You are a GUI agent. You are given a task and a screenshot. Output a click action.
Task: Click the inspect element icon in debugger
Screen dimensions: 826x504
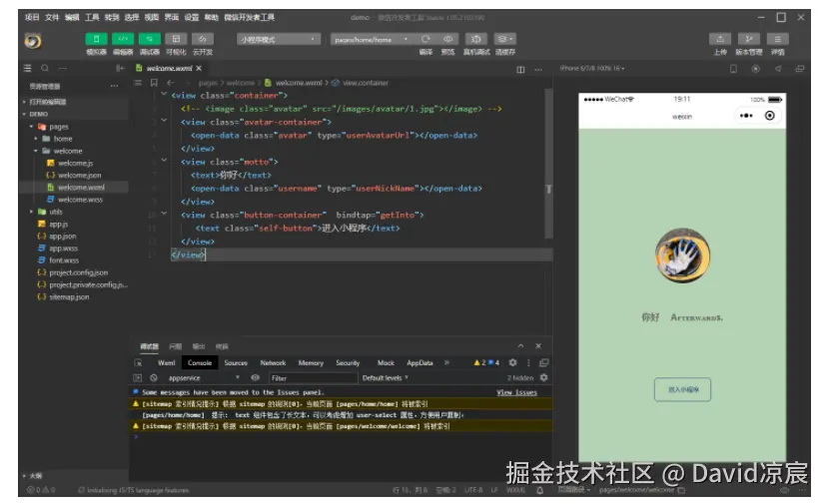click(x=138, y=363)
